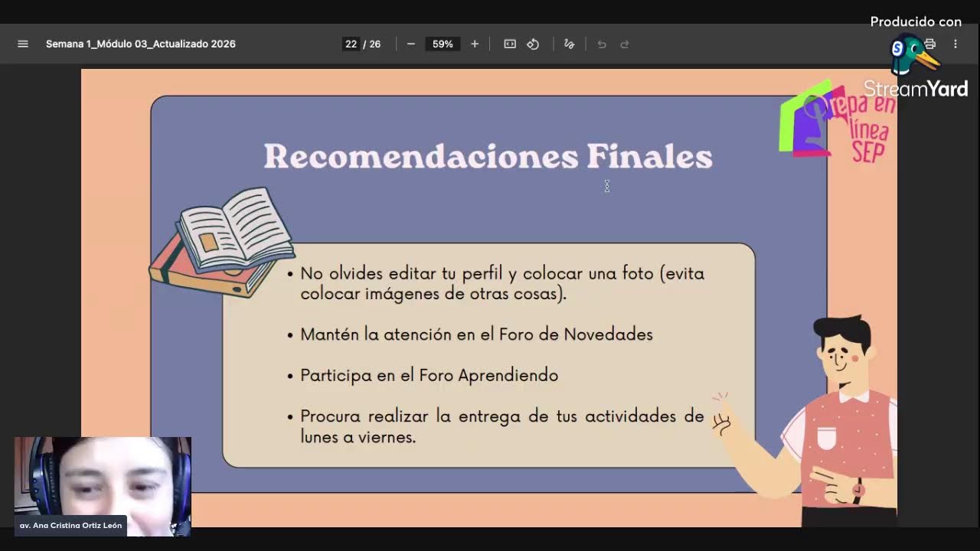Click the document title Semana 1_Módulo 03

[141, 44]
